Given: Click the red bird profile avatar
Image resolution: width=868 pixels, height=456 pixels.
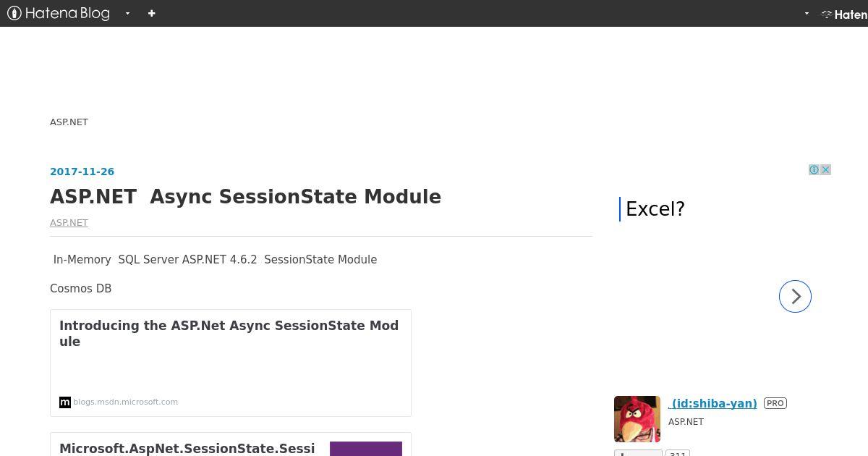Looking at the screenshot, I should point(637,419).
